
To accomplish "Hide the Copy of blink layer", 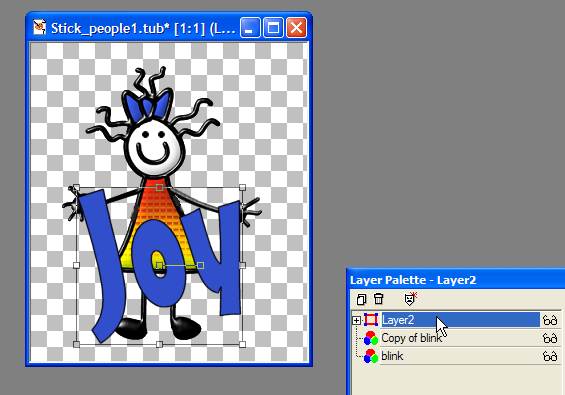I will [550, 338].
